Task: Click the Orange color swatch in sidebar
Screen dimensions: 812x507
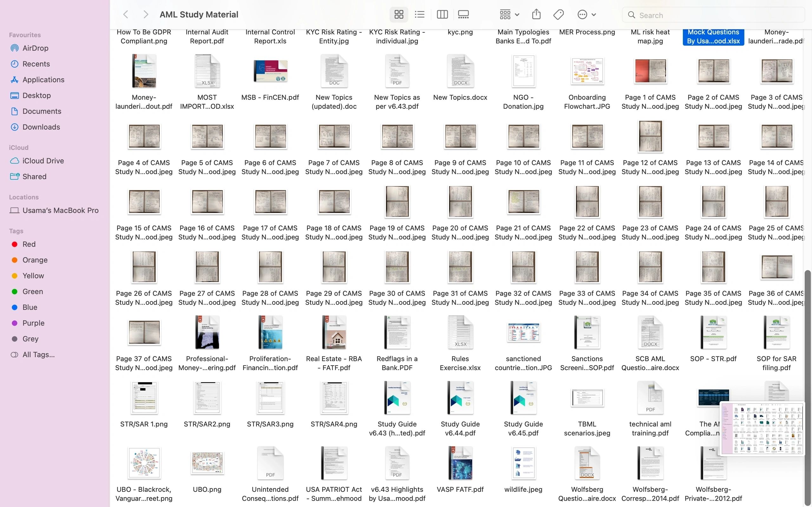Action: pos(12,260)
